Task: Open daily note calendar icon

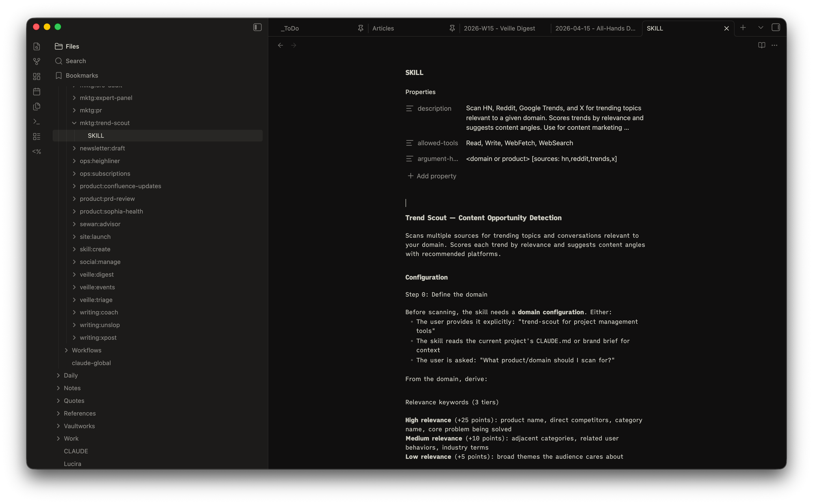Action: [37, 91]
